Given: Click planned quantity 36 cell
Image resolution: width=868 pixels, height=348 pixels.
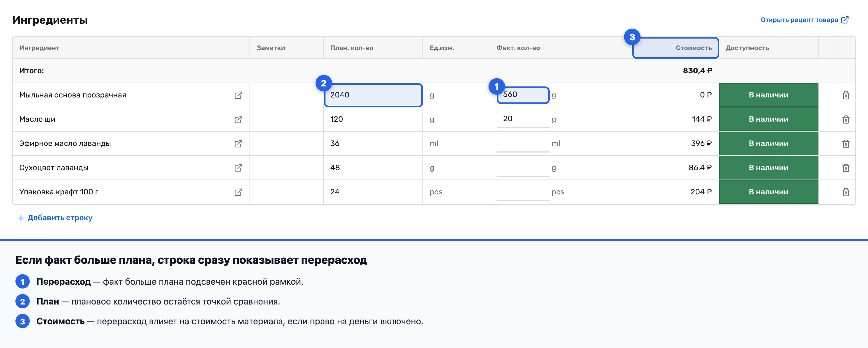Looking at the screenshot, I should pos(373,143).
